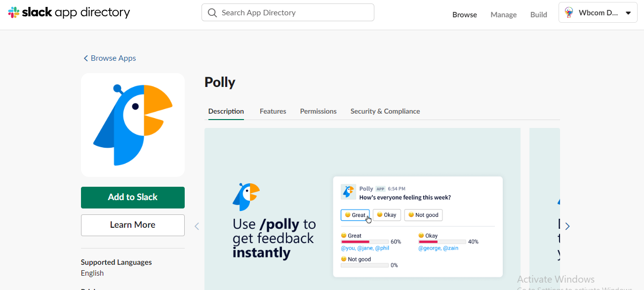This screenshot has height=290, width=644.
Task: Click the Wbcom workspace avatar icon
Action: click(569, 13)
